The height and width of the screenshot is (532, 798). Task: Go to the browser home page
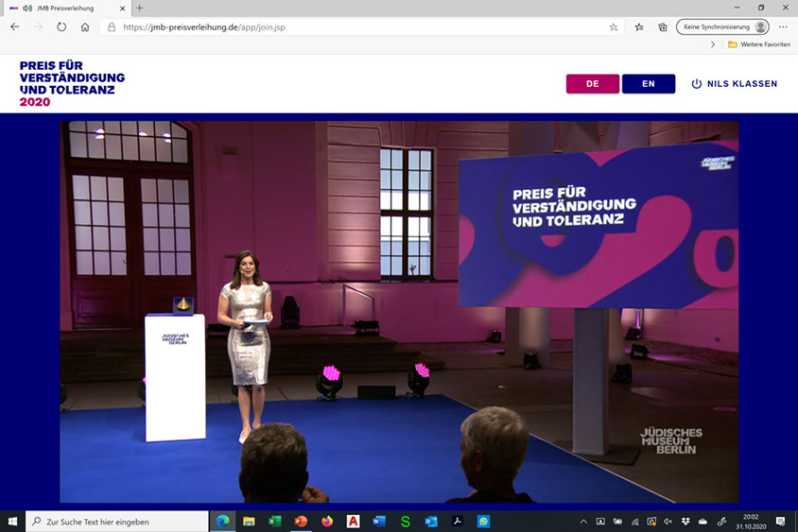point(85,27)
